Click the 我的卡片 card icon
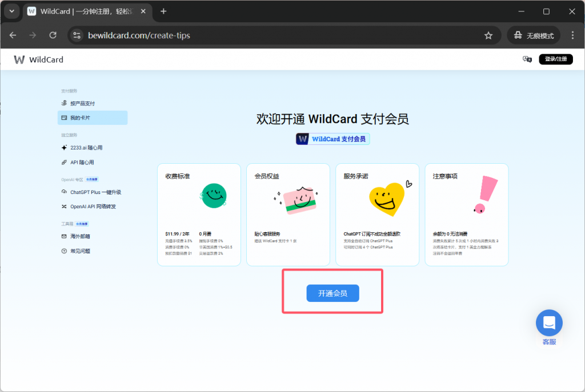585x392 pixels. [64, 118]
